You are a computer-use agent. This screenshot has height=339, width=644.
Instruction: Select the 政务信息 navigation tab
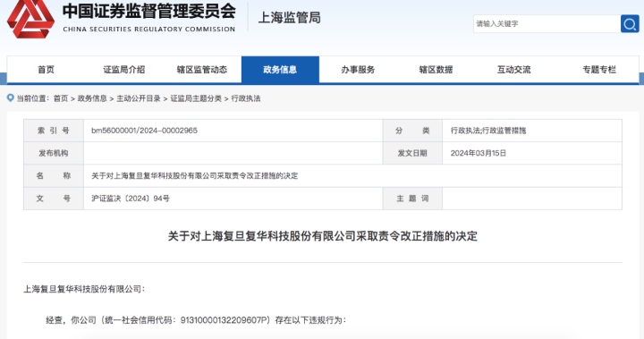pos(280,70)
